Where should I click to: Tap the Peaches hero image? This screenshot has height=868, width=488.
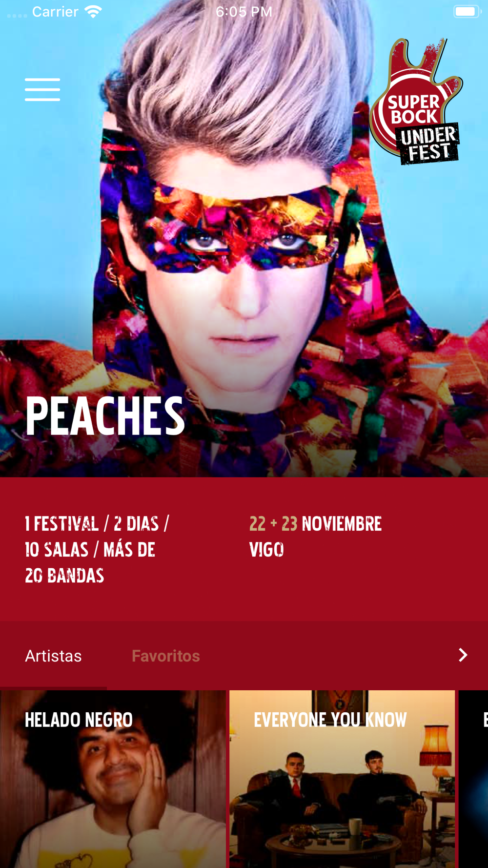point(244,239)
